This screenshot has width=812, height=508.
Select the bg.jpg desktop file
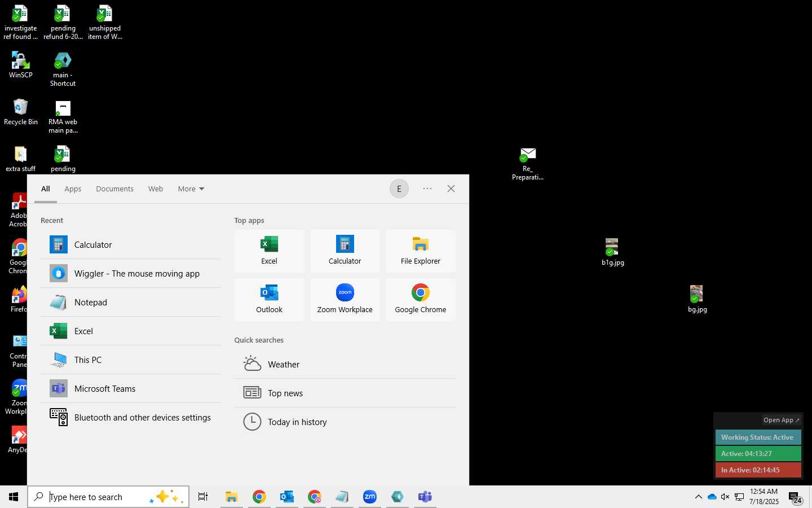click(697, 299)
